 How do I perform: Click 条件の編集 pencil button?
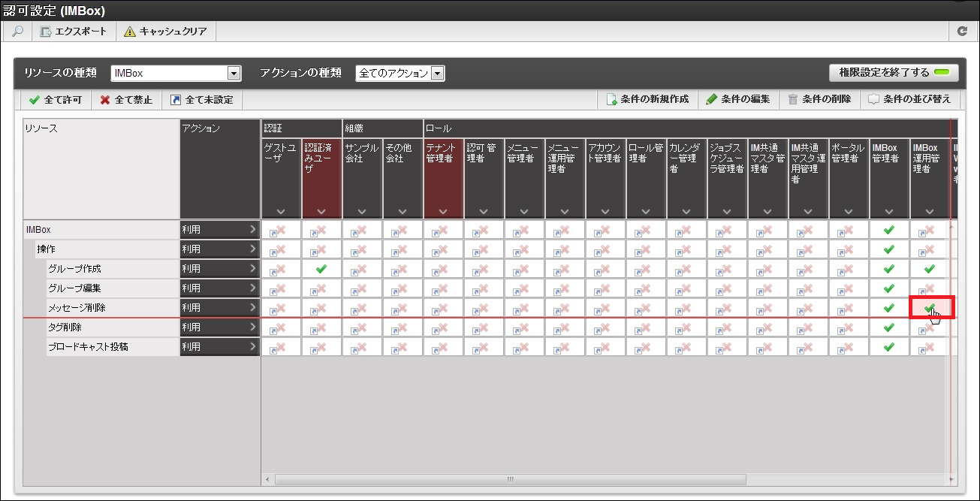coord(738,99)
